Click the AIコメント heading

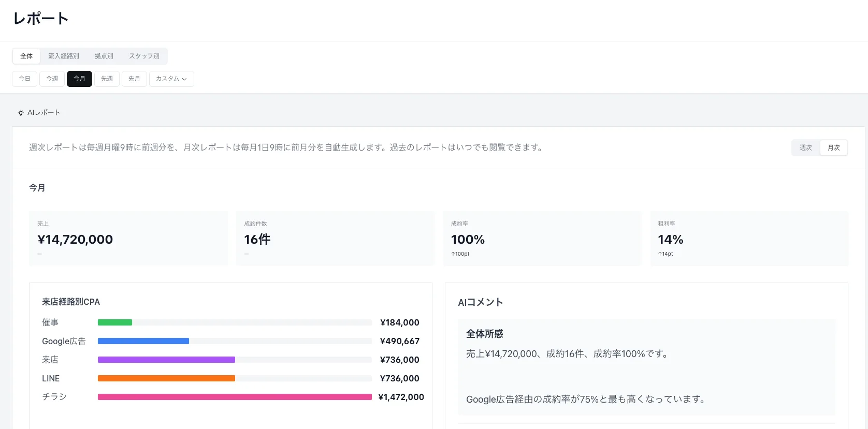tap(481, 302)
